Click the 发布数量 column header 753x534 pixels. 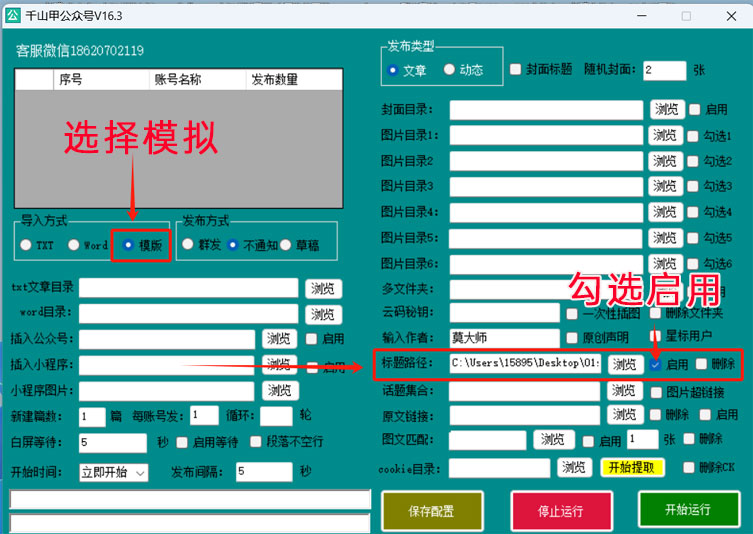pyautogui.click(x=274, y=79)
